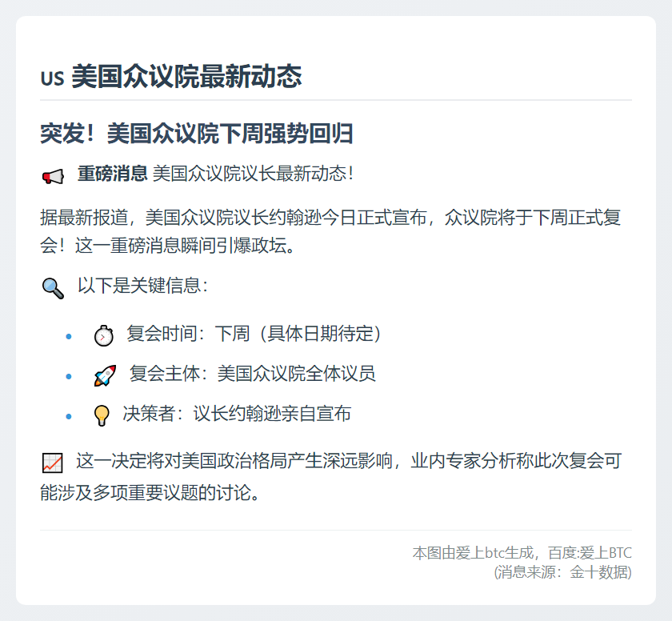672x621 pixels.
Task: Click the rocket emoji icon
Action: click(105, 375)
